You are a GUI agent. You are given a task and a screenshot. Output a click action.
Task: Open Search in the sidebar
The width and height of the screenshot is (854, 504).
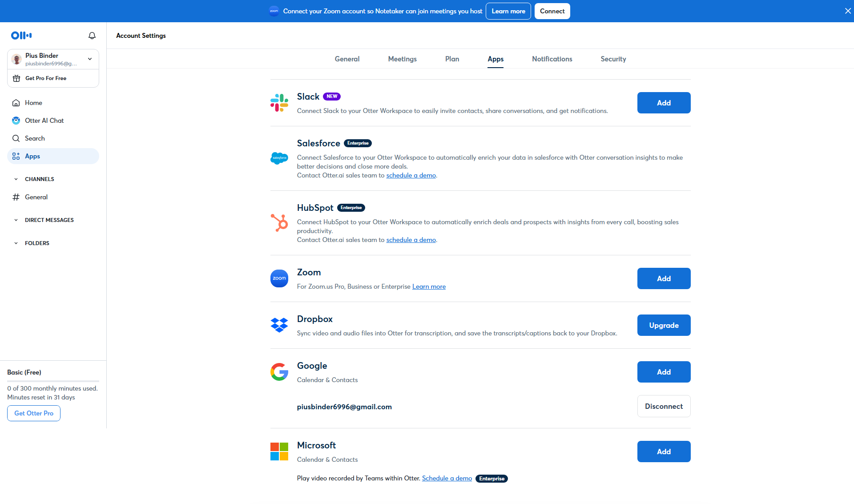(35, 138)
